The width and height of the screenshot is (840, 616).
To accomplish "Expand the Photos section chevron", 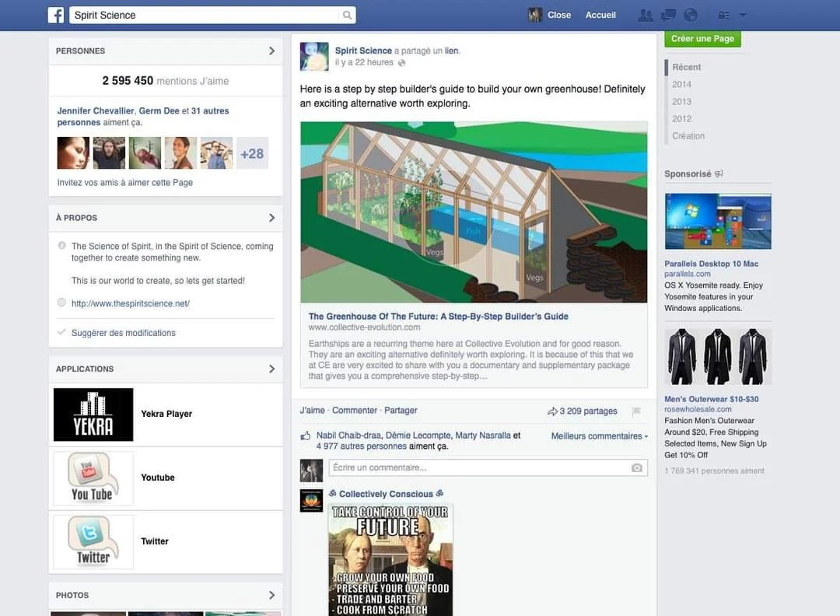I will 271,595.
